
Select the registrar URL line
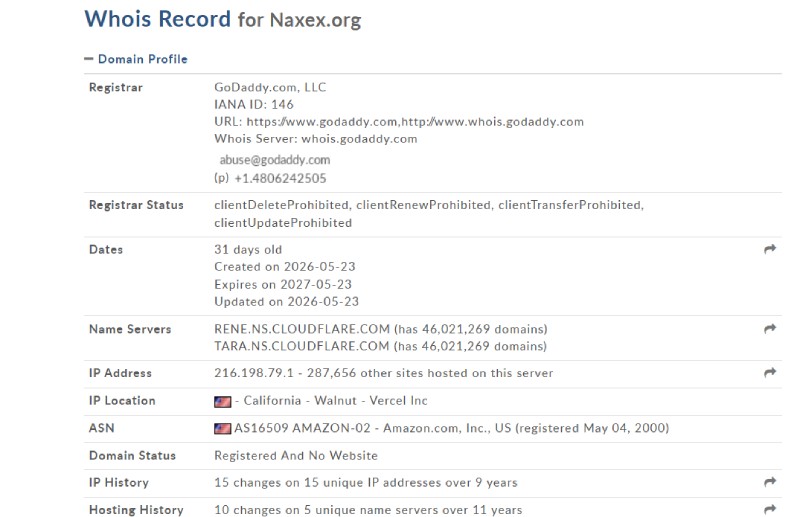[x=399, y=122]
